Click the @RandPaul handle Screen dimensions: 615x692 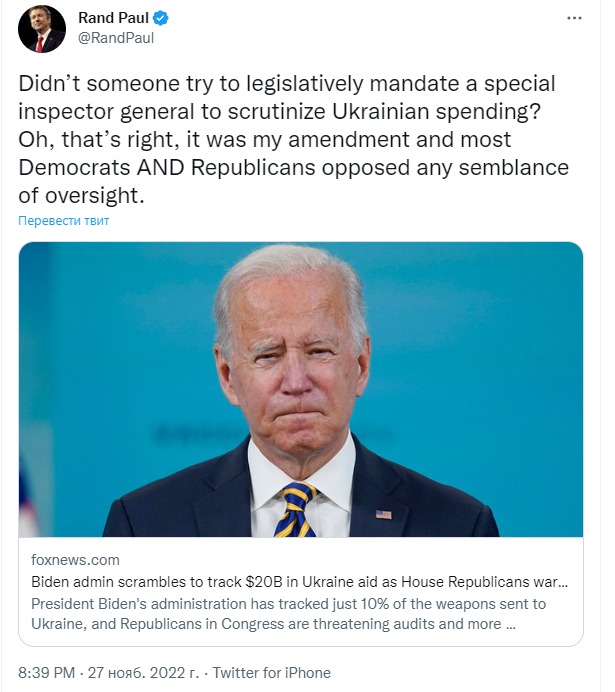coord(116,38)
